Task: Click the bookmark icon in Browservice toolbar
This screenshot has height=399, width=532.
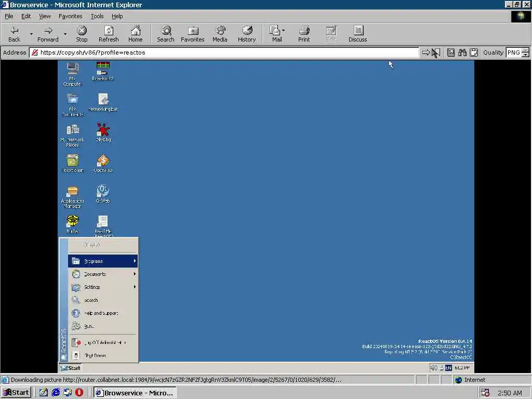Action: [x=450, y=52]
